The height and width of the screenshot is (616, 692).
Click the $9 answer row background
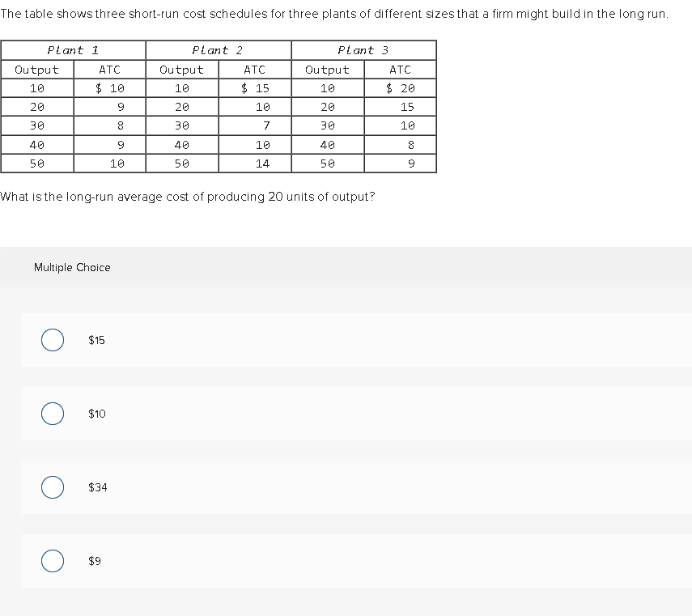pyautogui.click(x=348, y=560)
